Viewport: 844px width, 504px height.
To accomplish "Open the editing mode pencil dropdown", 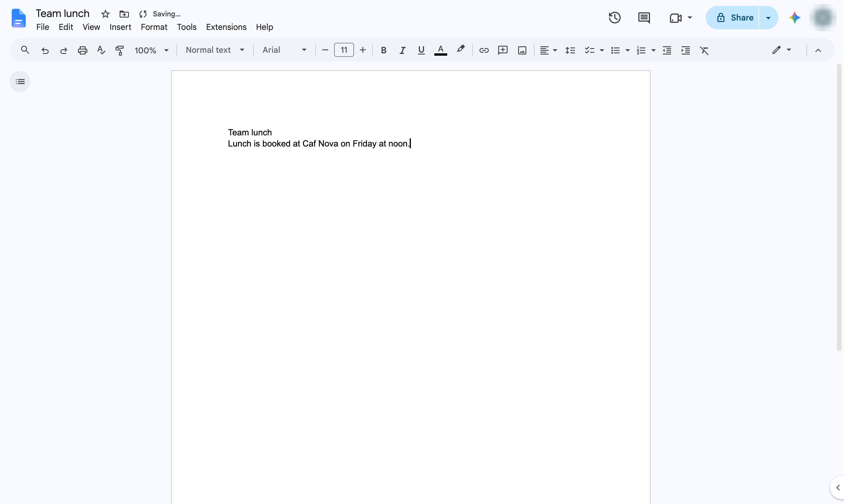I will (782, 50).
